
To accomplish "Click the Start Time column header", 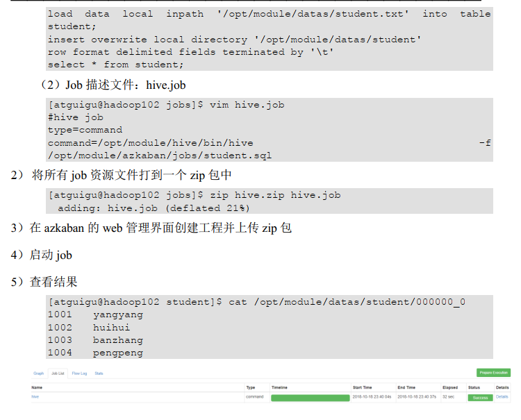I will 362,387.
